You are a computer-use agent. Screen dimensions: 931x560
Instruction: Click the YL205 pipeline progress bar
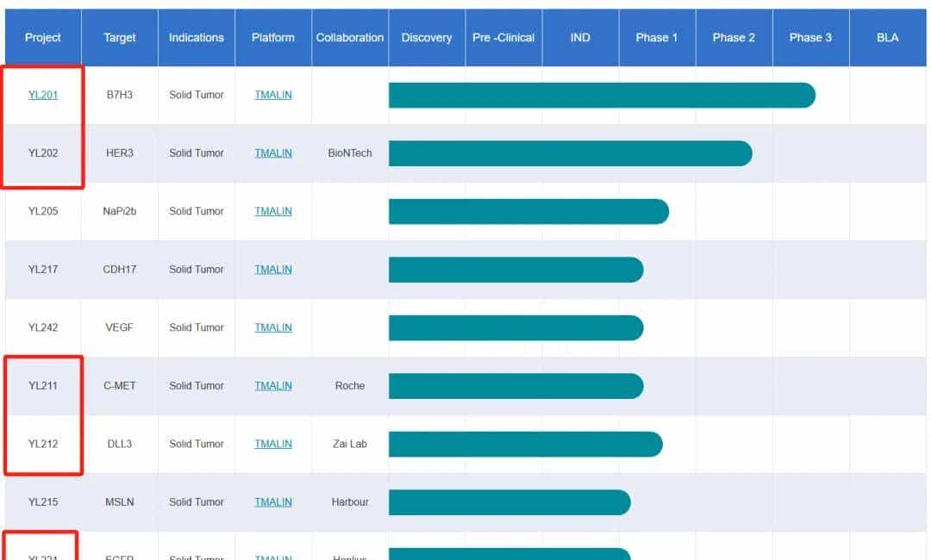click(x=529, y=211)
